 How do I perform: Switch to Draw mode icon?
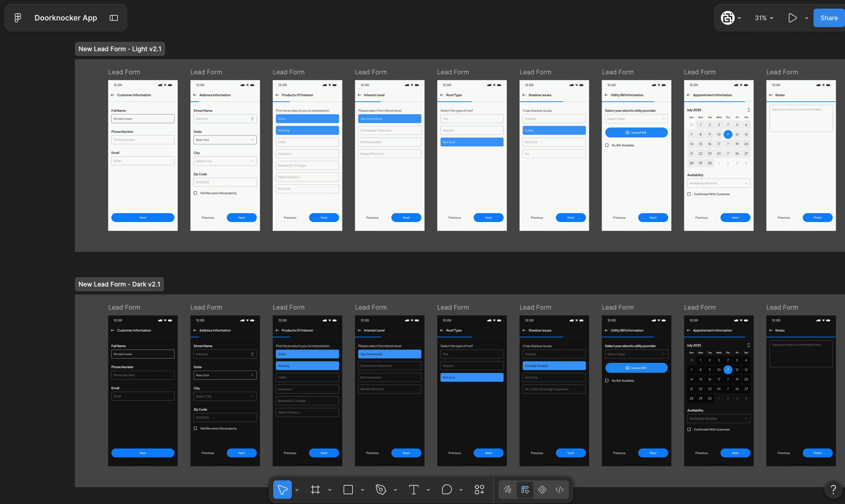[x=507, y=489]
